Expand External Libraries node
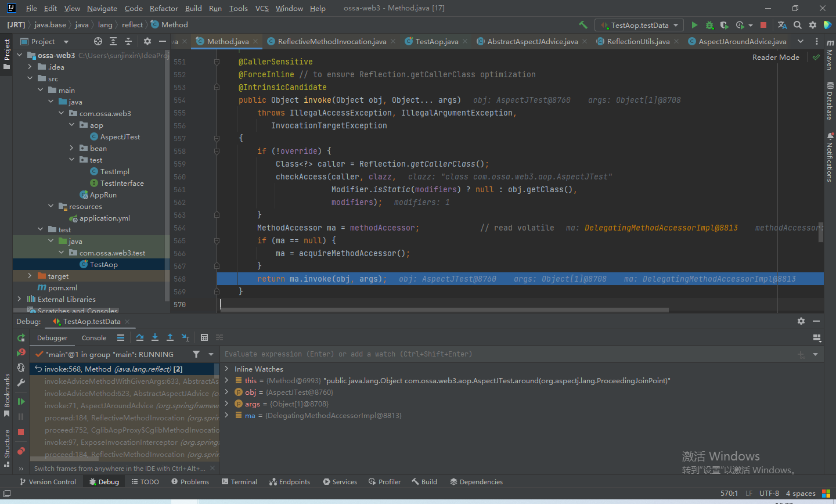This screenshot has width=836, height=504. [x=20, y=299]
